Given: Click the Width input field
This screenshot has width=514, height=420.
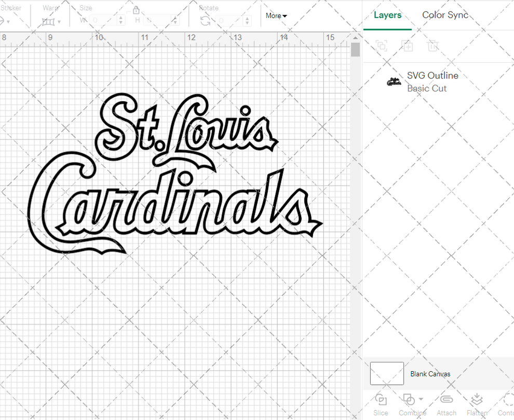Looking at the screenshot, I should click(103, 20).
